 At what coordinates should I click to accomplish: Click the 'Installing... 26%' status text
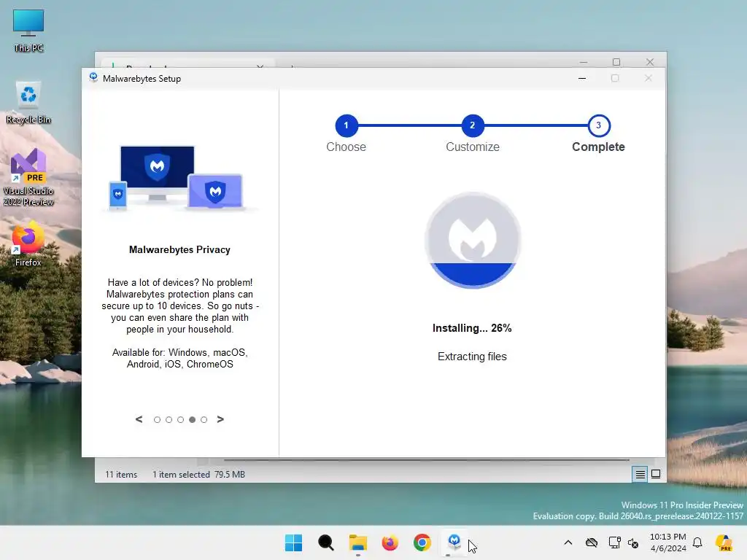click(472, 328)
